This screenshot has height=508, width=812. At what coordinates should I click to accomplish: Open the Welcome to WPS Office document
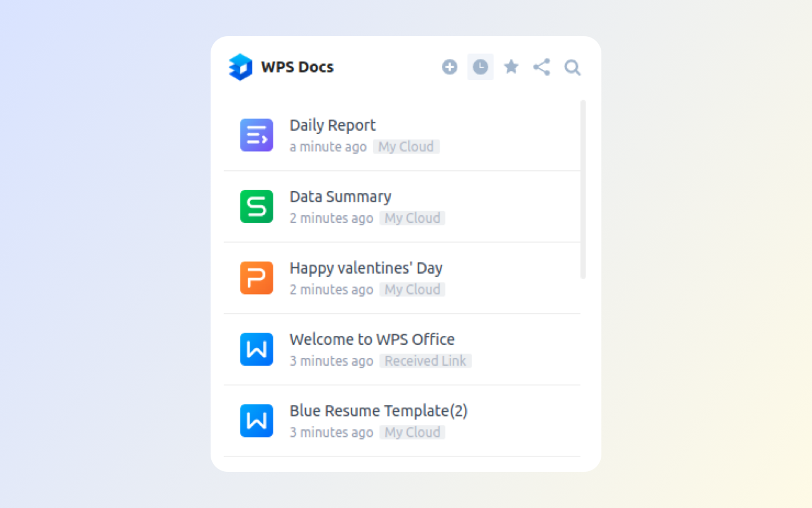point(402,349)
